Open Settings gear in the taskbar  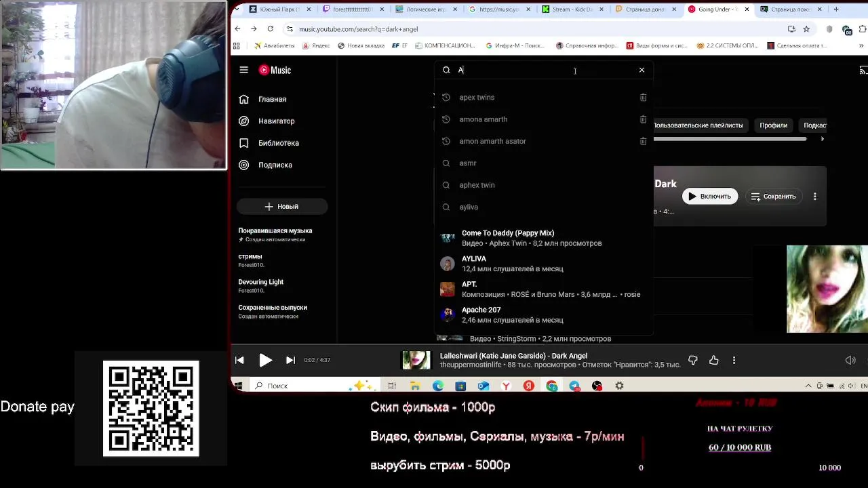point(619,386)
